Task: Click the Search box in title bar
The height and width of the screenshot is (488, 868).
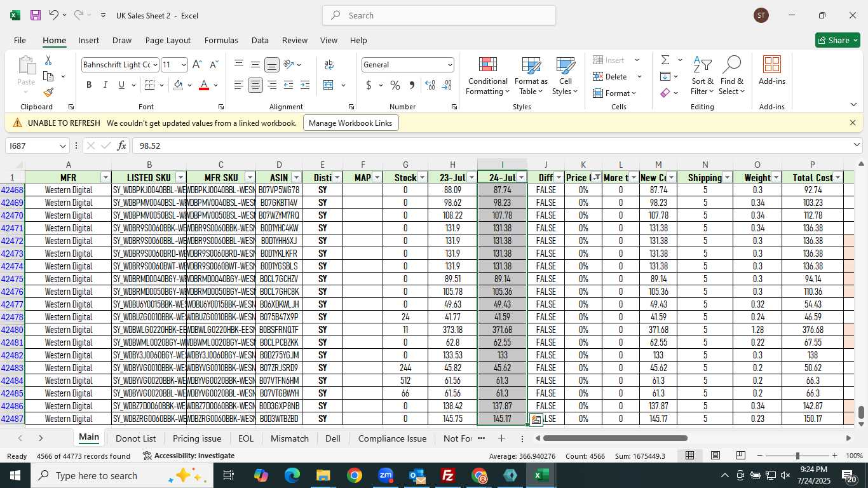Action: pos(439,15)
